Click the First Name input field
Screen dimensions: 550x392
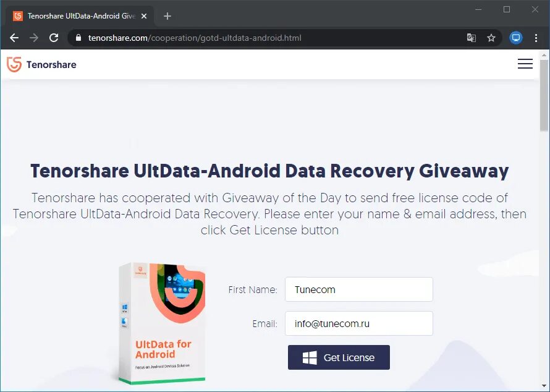(x=359, y=289)
